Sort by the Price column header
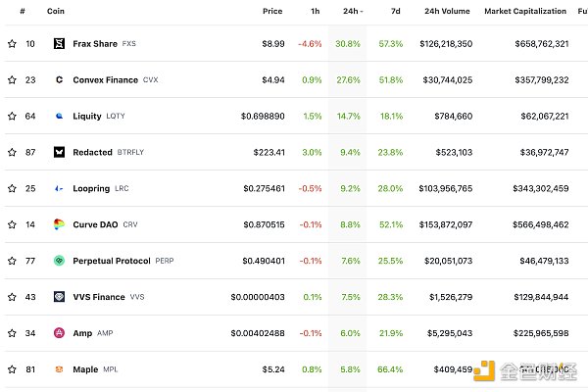The image size is (588, 392). 272,11
